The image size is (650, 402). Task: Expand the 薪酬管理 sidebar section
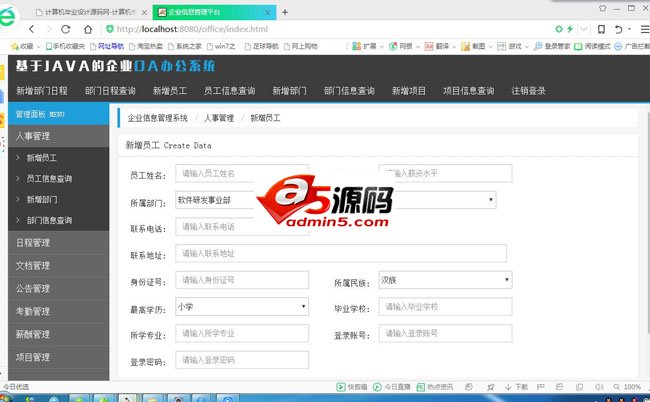click(58, 334)
